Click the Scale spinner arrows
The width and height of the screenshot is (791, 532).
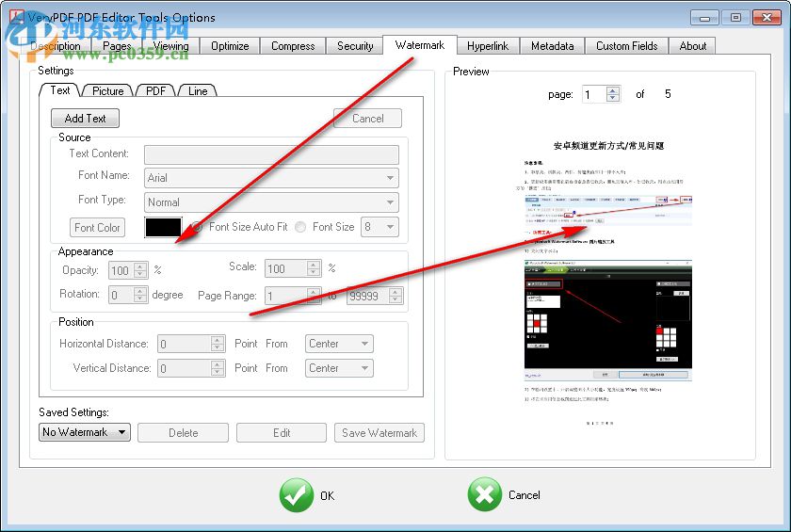(x=314, y=268)
